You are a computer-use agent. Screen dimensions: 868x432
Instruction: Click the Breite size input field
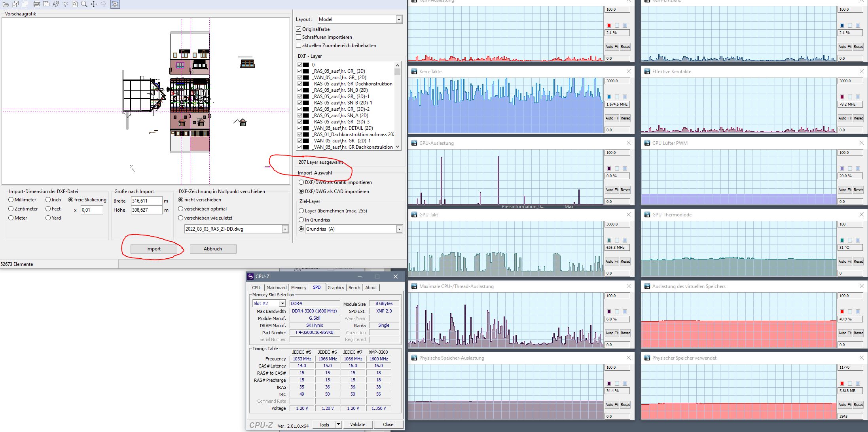click(146, 201)
